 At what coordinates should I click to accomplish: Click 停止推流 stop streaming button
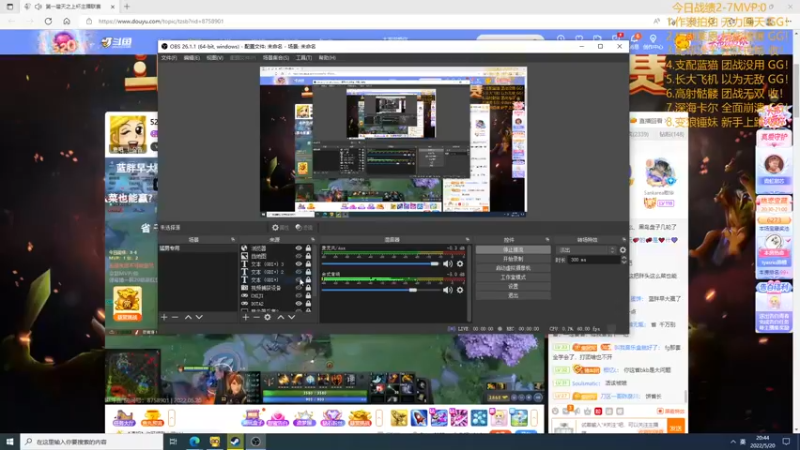pos(513,250)
